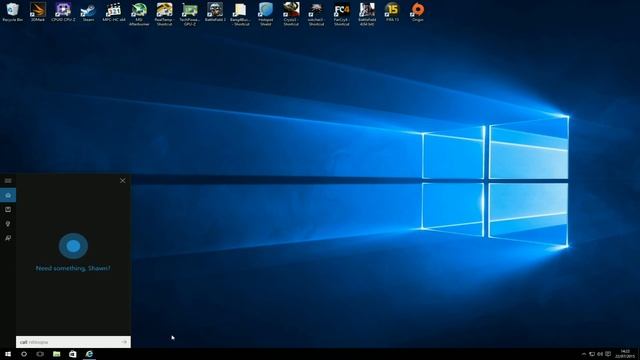Launch File Explorer from the taskbar
640x360 pixels.
pyautogui.click(x=56, y=354)
